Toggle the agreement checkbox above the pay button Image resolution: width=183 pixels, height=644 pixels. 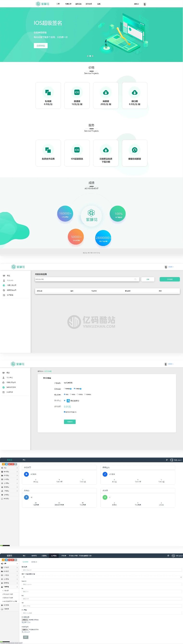65,412
